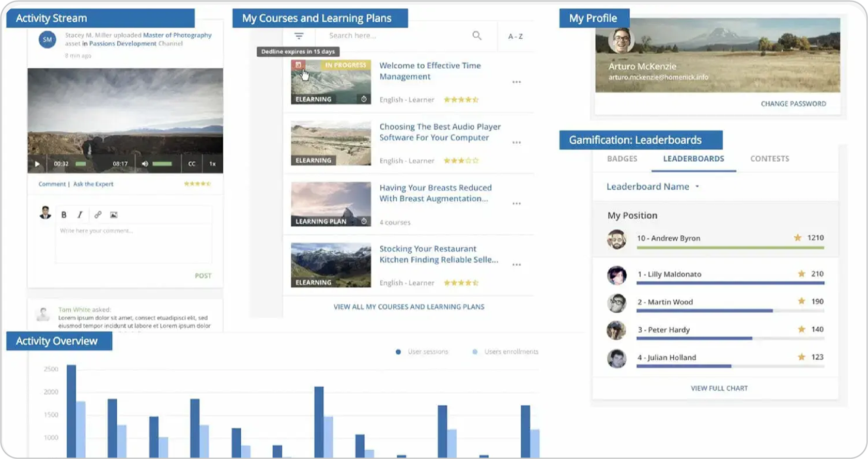Switch to the Badges tab
The image size is (868, 459).
pos(622,159)
